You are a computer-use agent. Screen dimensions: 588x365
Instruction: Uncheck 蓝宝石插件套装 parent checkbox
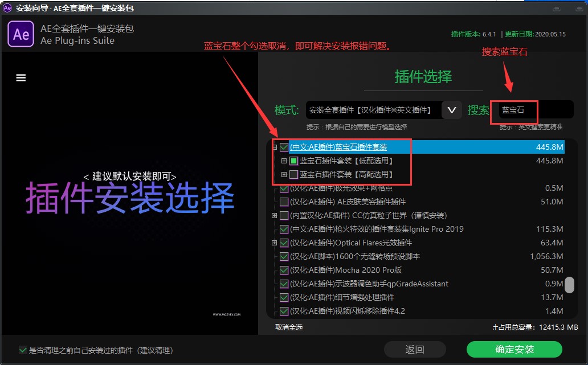284,147
